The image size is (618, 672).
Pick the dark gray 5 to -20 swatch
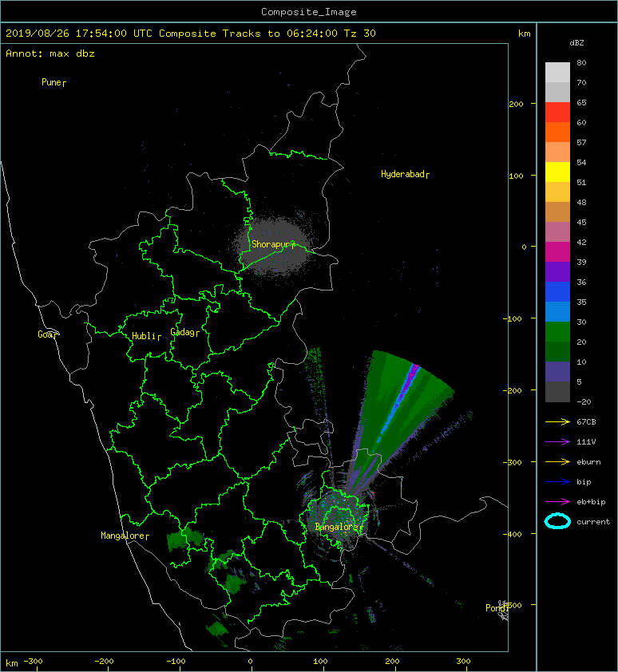pyautogui.click(x=557, y=392)
